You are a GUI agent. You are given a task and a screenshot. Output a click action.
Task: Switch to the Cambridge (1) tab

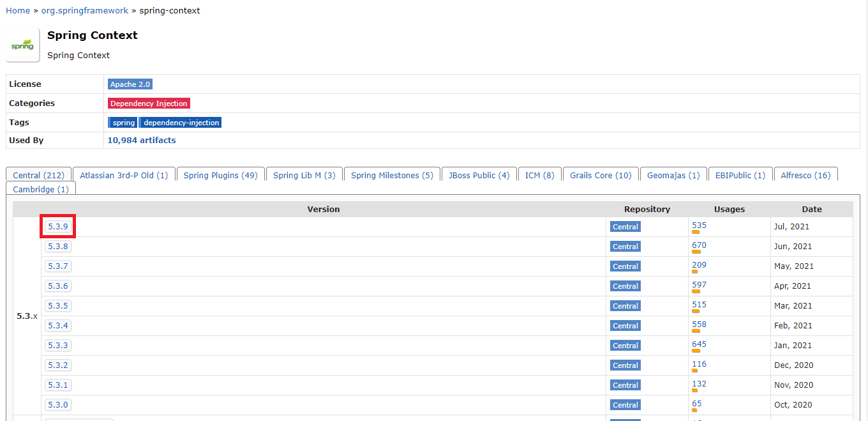pos(41,190)
